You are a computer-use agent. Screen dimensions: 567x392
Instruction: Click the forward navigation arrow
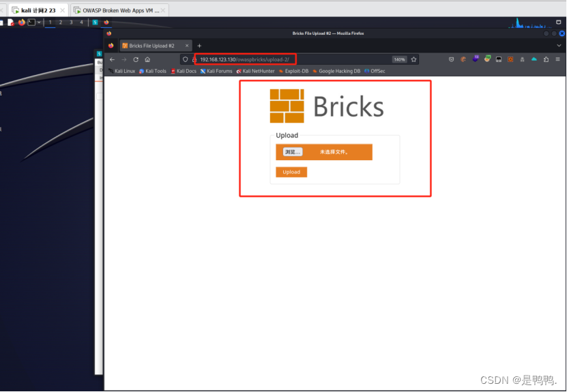click(124, 59)
